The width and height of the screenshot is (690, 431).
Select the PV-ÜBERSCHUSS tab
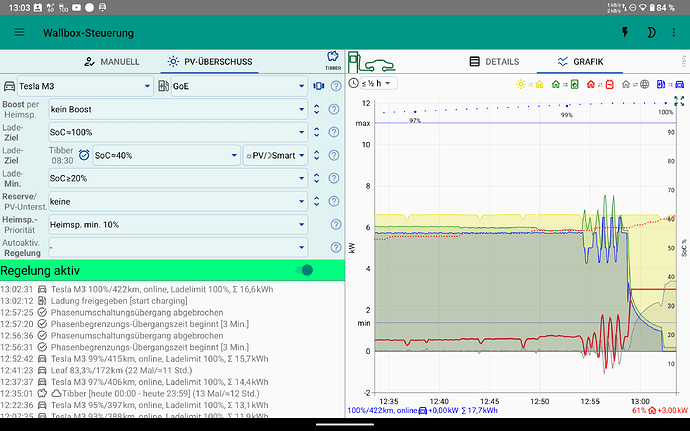pos(210,62)
